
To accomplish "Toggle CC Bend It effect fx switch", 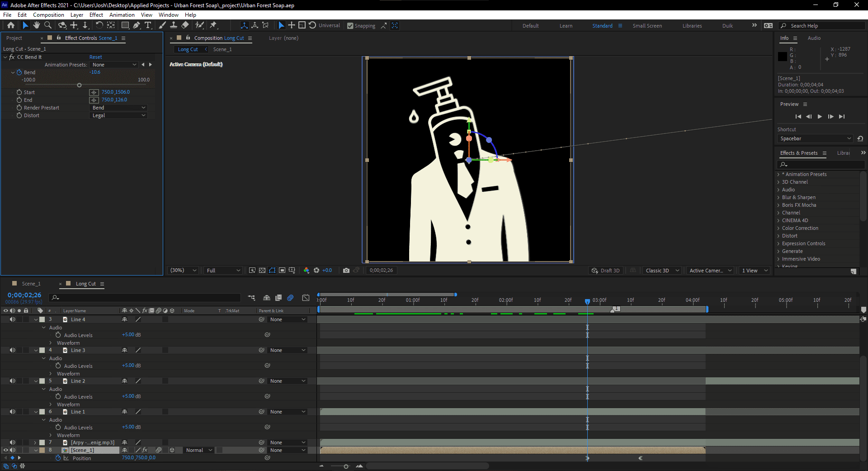I will click(12, 57).
